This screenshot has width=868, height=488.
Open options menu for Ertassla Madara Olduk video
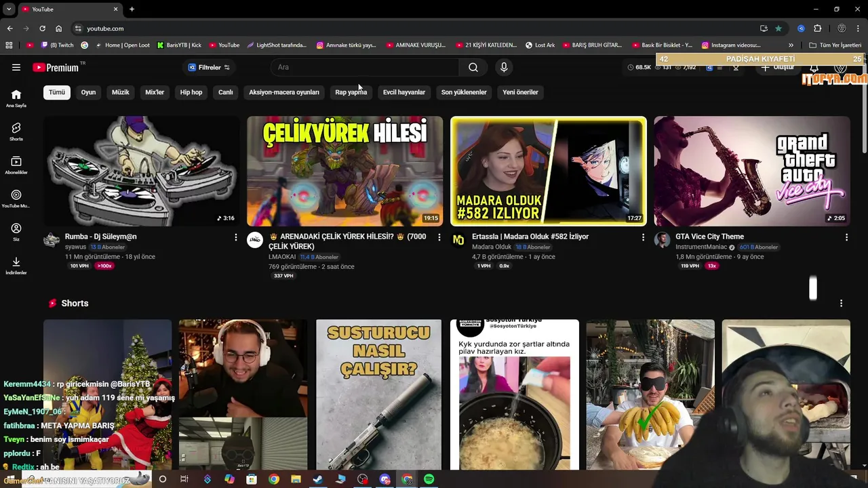click(643, 237)
